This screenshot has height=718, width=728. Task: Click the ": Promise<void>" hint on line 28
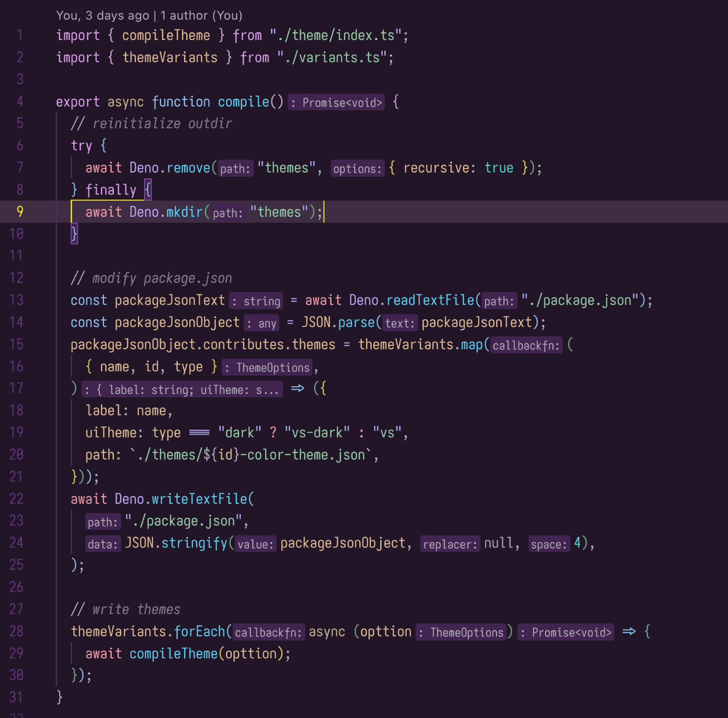pos(566,632)
